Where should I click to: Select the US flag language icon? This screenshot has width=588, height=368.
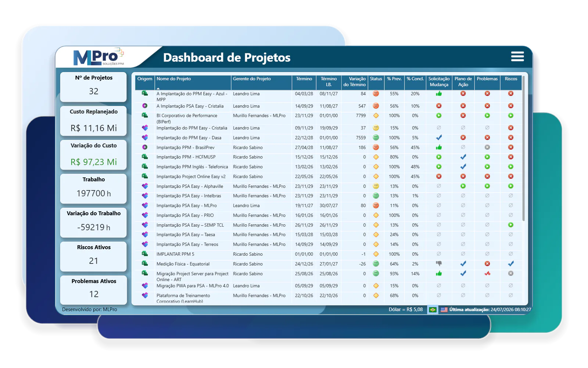point(444,309)
